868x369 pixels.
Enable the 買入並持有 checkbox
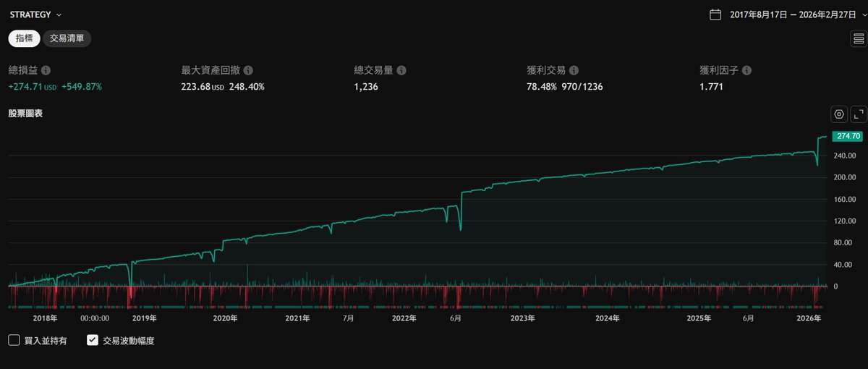[14, 340]
